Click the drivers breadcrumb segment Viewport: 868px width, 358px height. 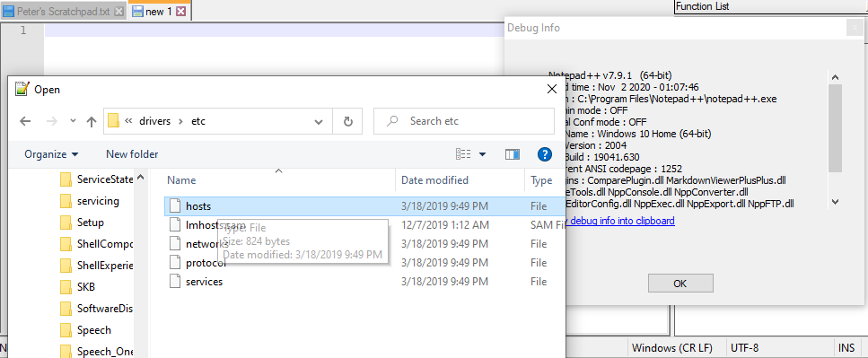pos(155,121)
